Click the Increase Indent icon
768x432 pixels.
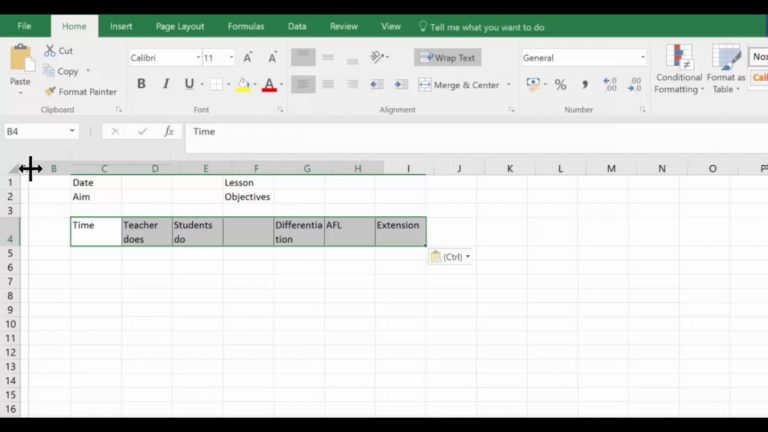point(399,85)
